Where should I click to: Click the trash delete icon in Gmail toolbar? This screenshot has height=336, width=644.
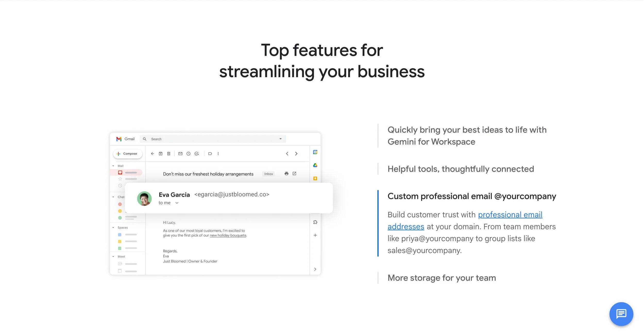click(x=169, y=154)
